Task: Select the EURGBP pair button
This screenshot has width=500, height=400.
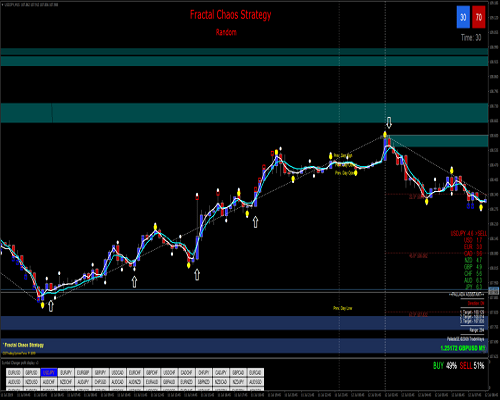Action: tap(83, 372)
